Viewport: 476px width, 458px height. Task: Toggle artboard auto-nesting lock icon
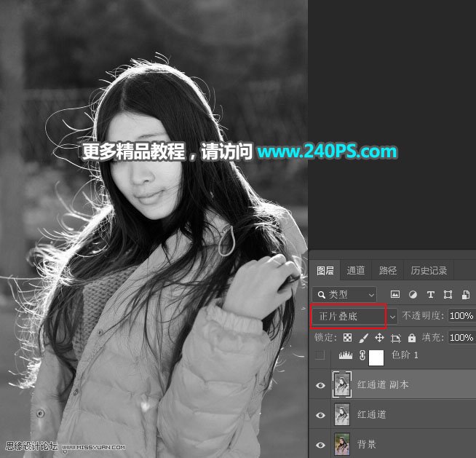click(395, 338)
